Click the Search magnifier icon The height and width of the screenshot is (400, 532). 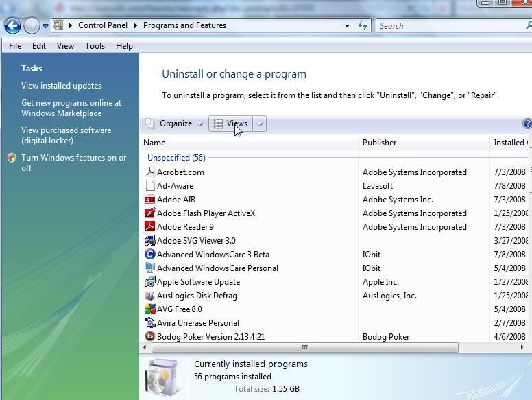click(x=529, y=25)
